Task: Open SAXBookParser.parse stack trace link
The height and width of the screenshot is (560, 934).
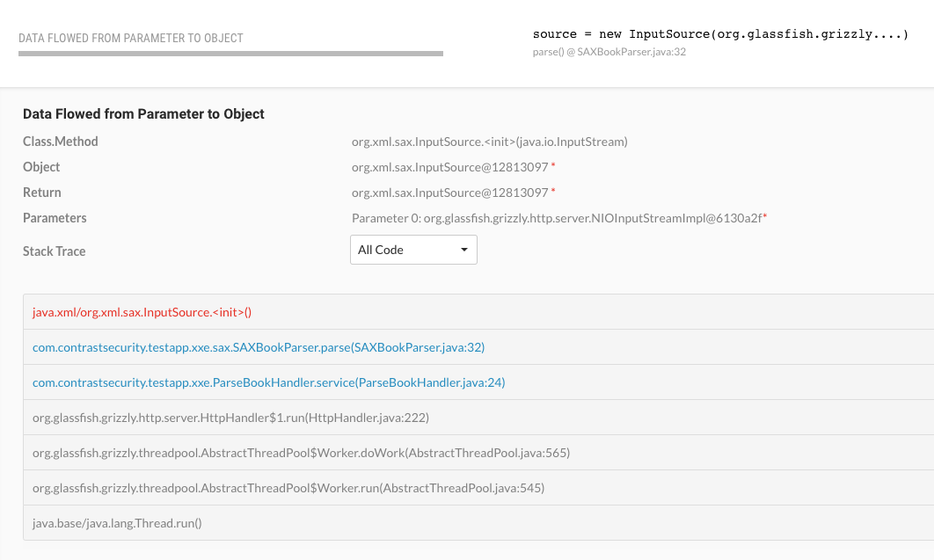Action: point(259,347)
